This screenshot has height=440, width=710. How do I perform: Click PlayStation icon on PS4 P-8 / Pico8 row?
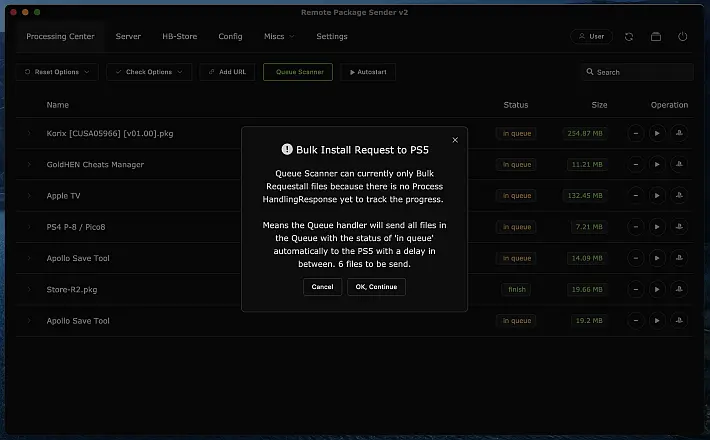(679, 227)
